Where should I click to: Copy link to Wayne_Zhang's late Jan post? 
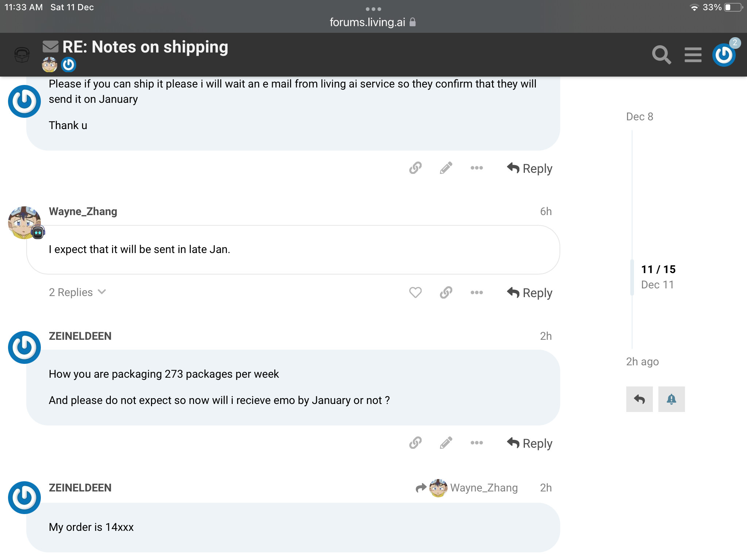446,292
